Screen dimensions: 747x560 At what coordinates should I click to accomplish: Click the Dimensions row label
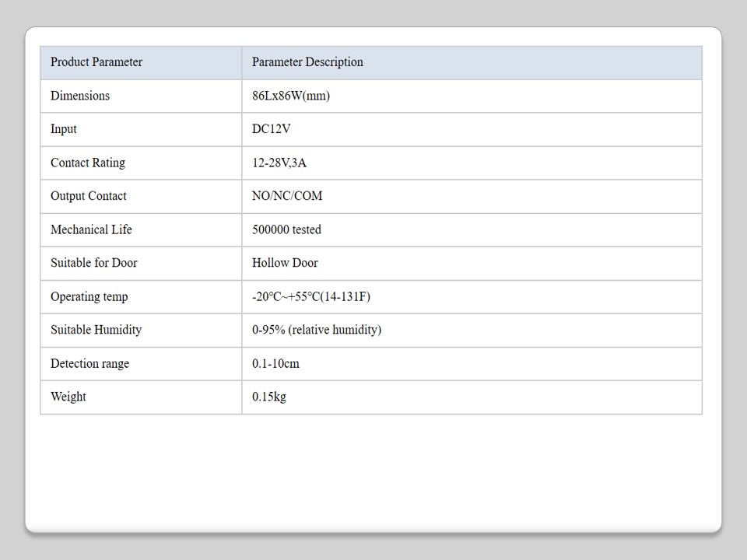80,96
